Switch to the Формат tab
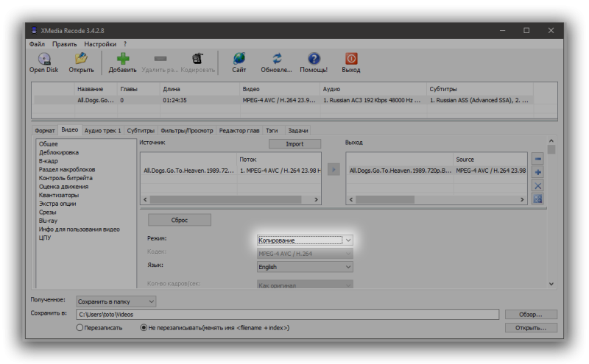The height and width of the screenshot is (364, 589). [x=45, y=131]
